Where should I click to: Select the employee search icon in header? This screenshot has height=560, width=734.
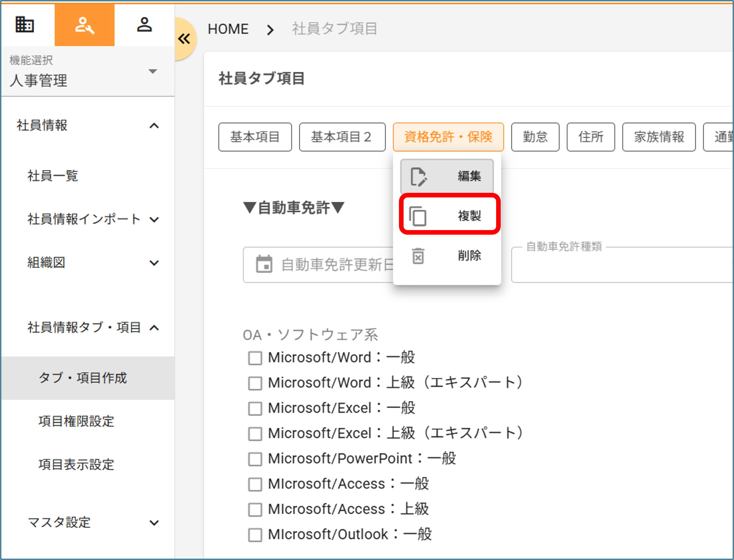84,24
